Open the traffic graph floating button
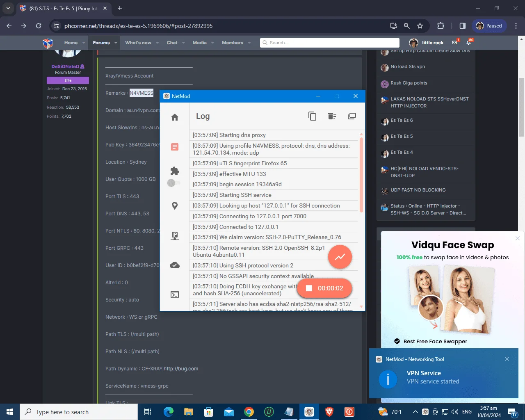525x420 pixels. click(340, 257)
